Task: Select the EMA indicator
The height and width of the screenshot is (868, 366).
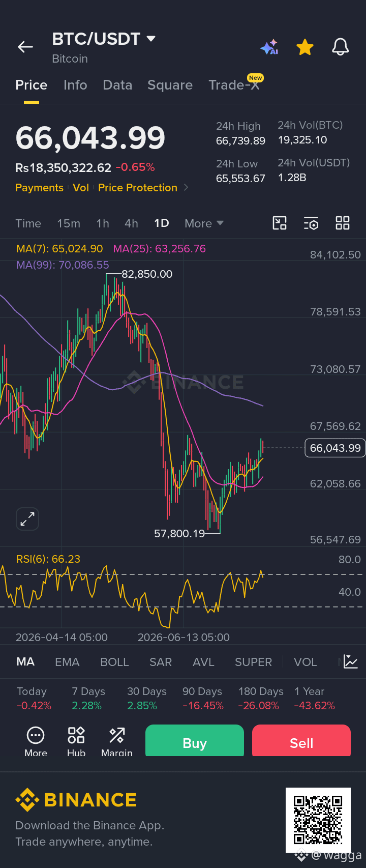Action: 67,662
